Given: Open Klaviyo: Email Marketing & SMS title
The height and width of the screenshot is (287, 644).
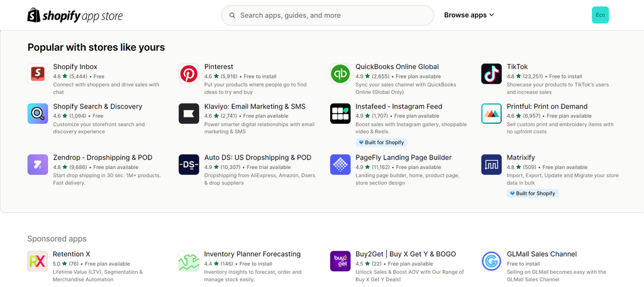Looking at the screenshot, I should point(255,107).
